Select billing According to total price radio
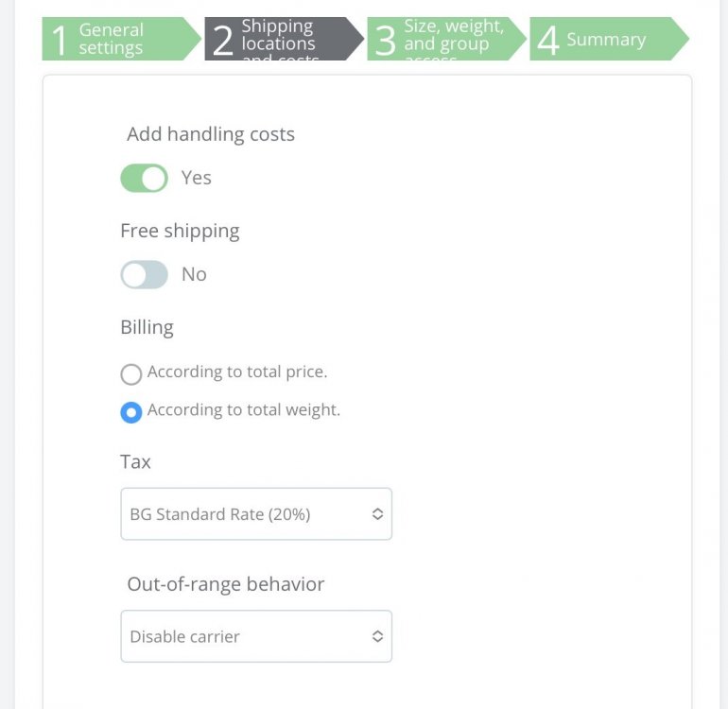Viewport: 728px width, 709px height. pos(131,374)
